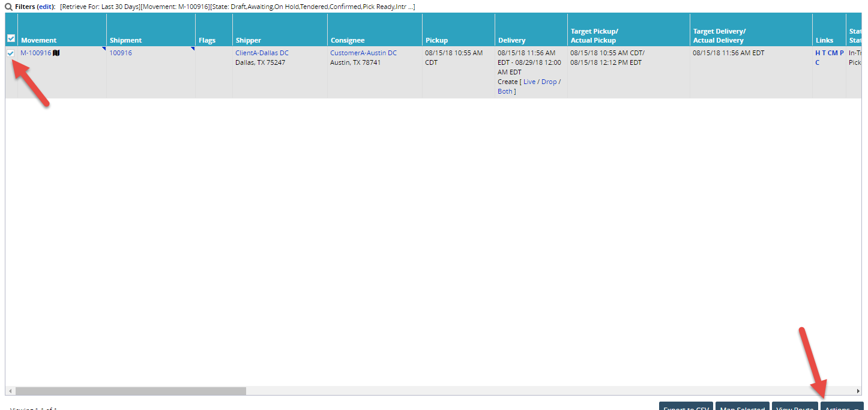Open the C link in Links column
Image resolution: width=868 pixels, height=410 pixels.
pos(818,62)
